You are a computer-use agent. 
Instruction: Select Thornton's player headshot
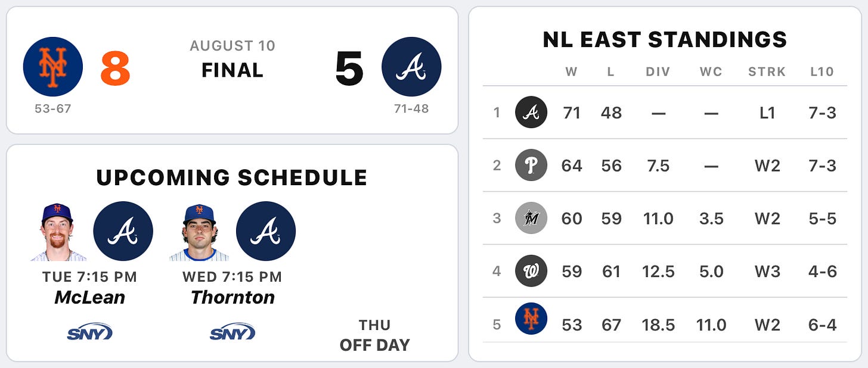click(199, 232)
